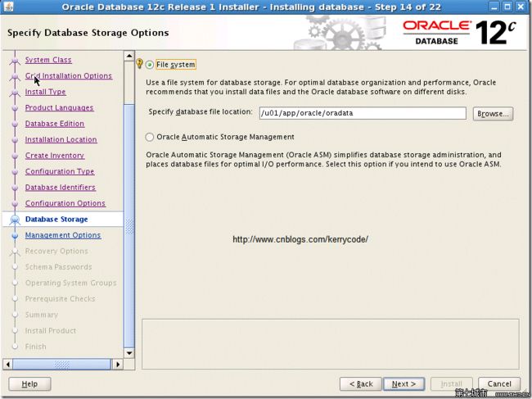Screen dimensions: 532x399
Task: Click the Summary step text
Action: [x=42, y=315]
